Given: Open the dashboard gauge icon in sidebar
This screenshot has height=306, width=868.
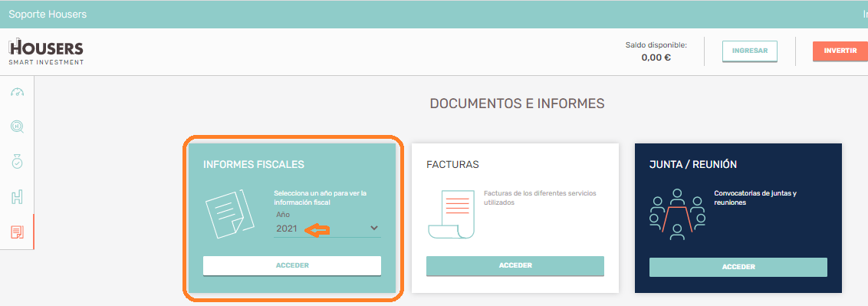Looking at the screenshot, I should click(x=17, y=92).
